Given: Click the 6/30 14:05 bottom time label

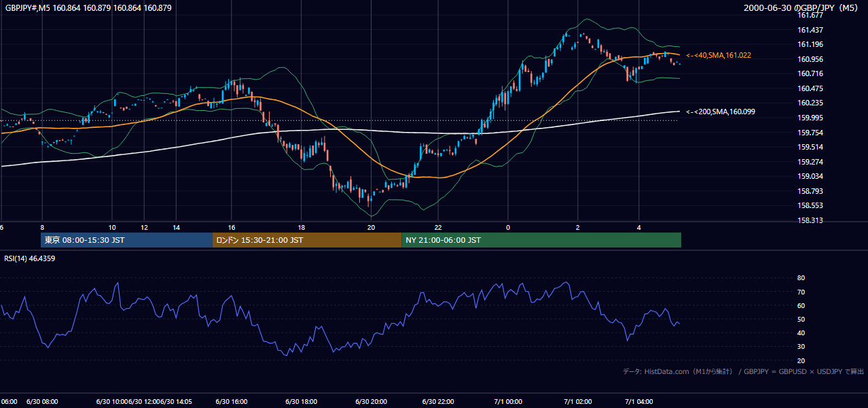Looking at the screenshot, I should coord(177,401).
